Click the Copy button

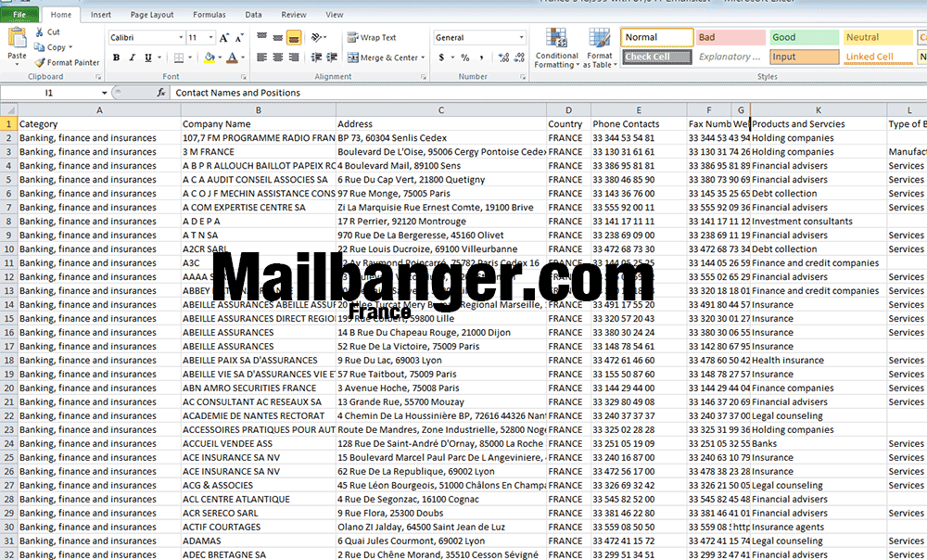[49, 47]
